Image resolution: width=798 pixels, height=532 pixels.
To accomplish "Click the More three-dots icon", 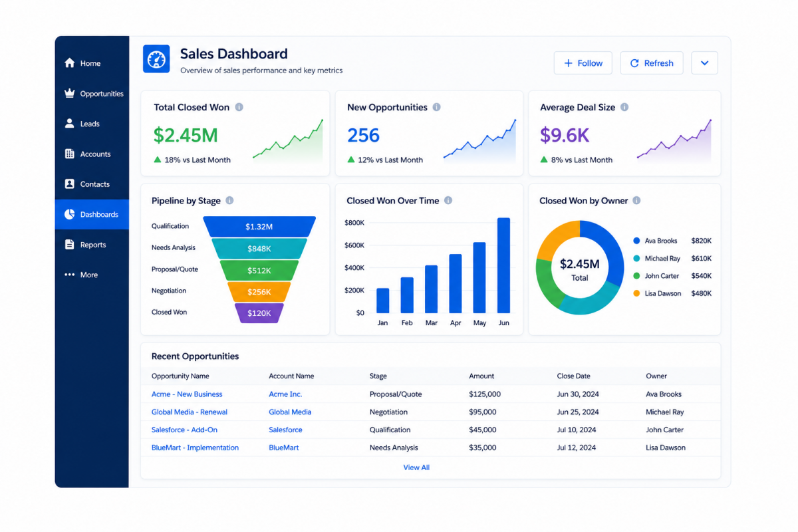I will (x=69, y=275).
